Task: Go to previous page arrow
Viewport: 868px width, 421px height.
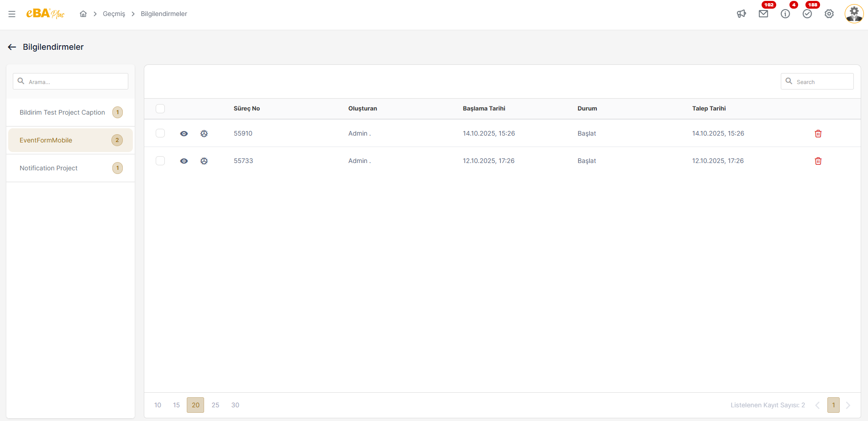Action: point(817,405)
